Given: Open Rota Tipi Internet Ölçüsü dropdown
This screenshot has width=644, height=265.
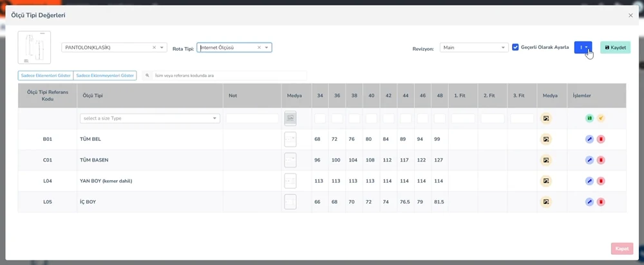Looking at the screenshot, I should [x=267, y=48].
